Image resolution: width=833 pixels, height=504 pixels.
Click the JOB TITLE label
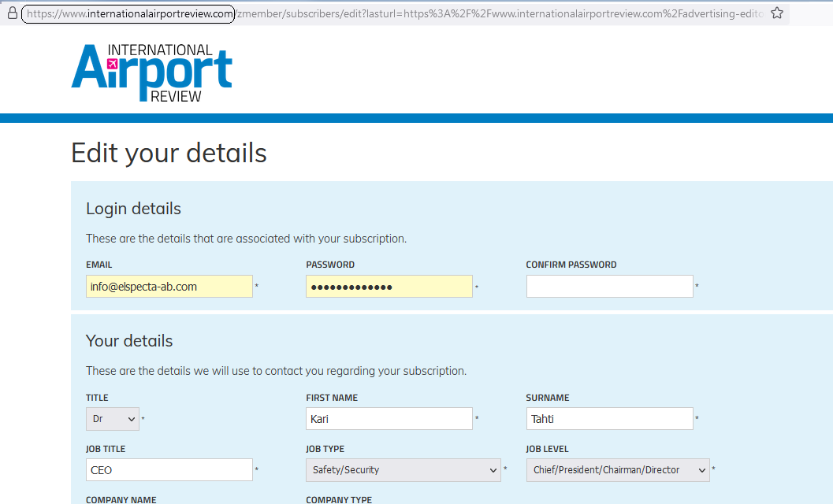point(106,449)
